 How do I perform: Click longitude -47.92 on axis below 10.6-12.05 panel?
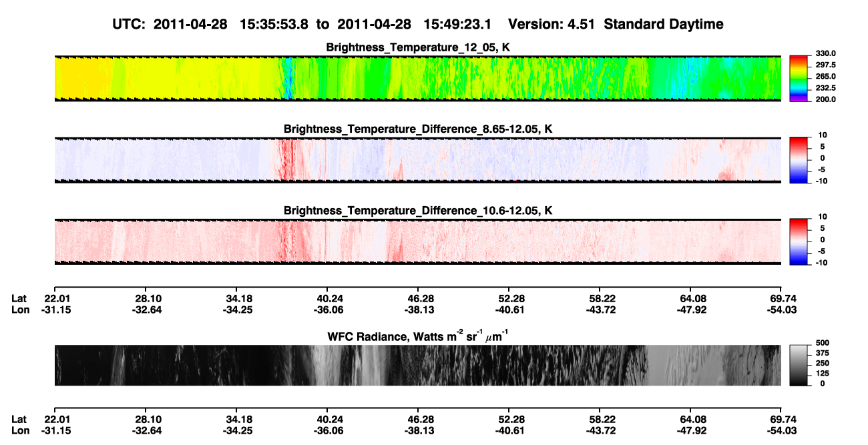click(691, 310)
